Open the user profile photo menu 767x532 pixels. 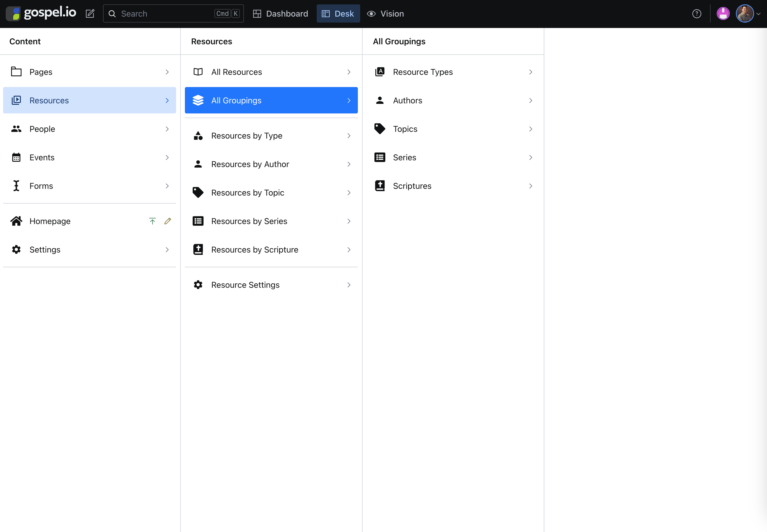point(745,14)
